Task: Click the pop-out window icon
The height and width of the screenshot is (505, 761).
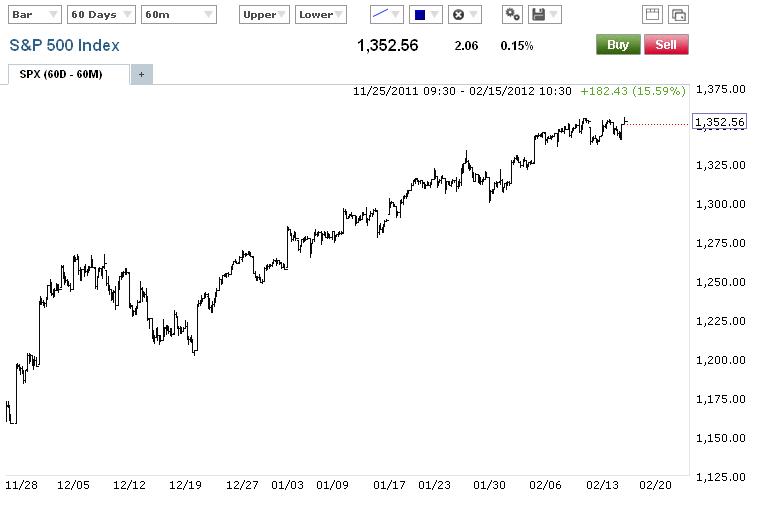Action: 678,15
